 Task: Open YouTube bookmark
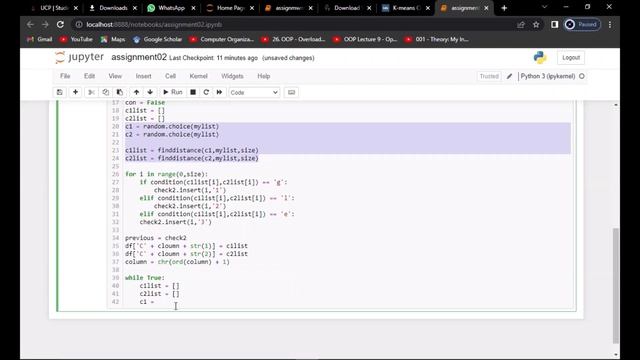coord(76,40)
